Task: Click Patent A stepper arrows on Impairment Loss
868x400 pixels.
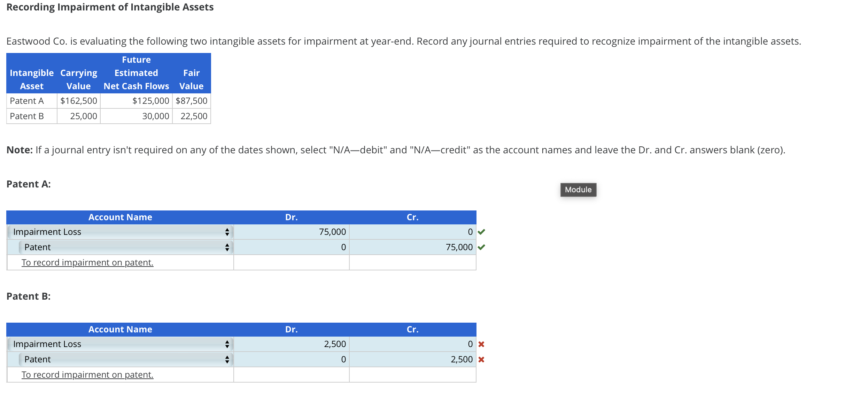Action: 227,232
